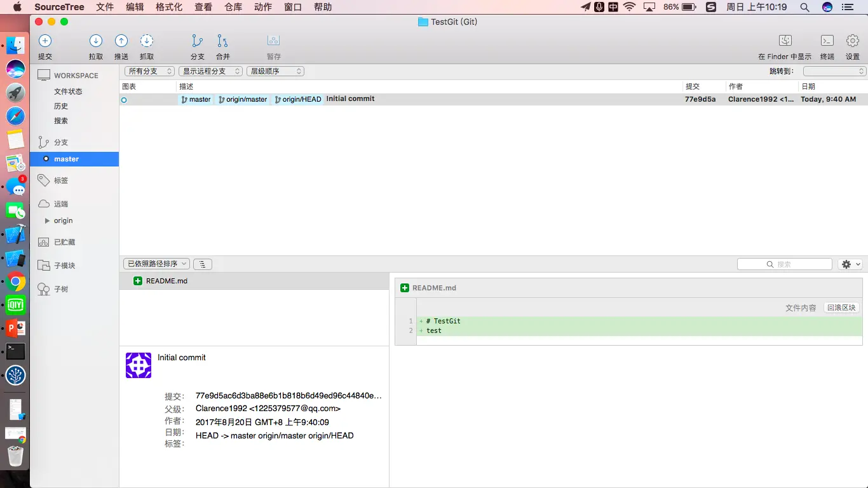The width and height of the screenshot is (868, 488).
Task: Click the file search (搜索) input field
Action: [x=785, y=264]
